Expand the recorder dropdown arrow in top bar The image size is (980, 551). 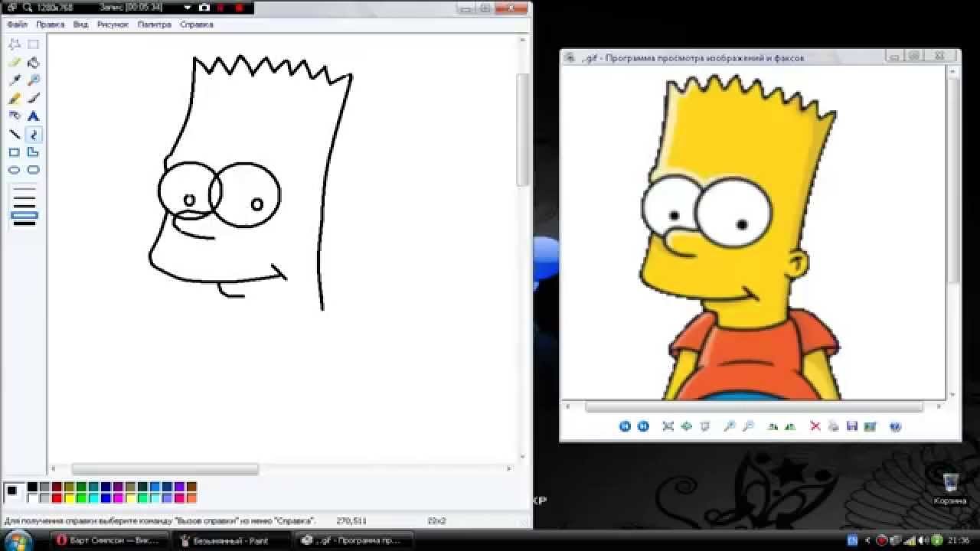[188, 8]
